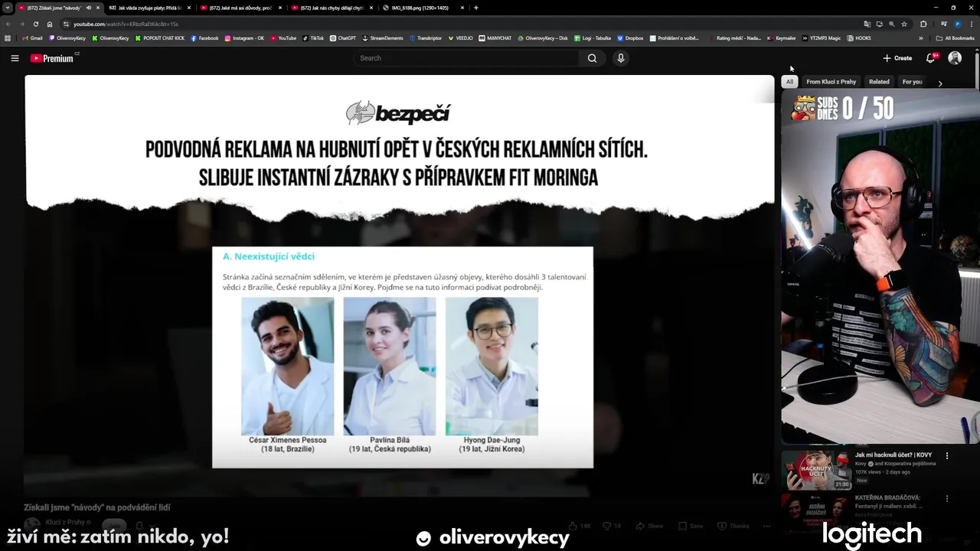Select the All filter chip
Image resolution: width=980 pixels, height=551 pixels.
[x=789, y=81]
